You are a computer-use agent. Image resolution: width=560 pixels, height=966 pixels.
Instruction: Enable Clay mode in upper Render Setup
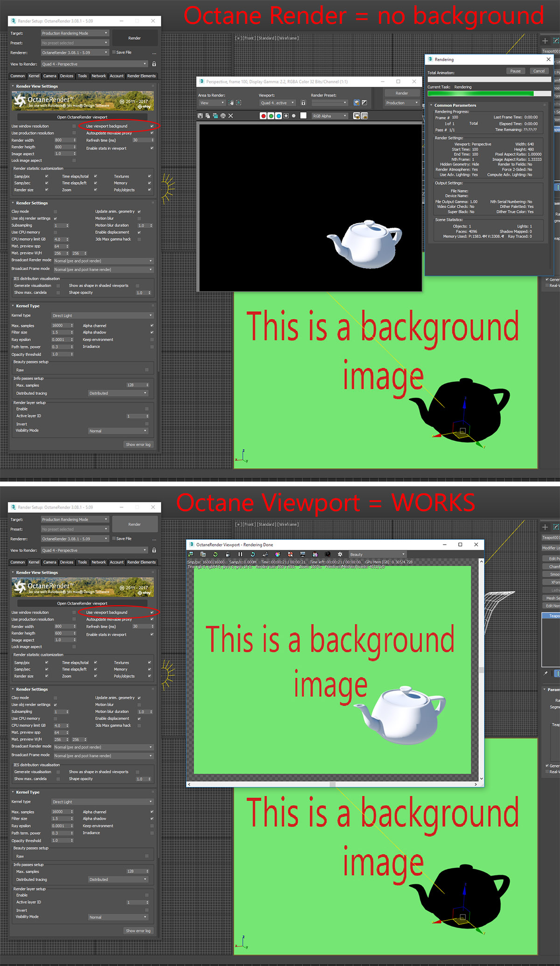pyautogui.click(x=55, y=211)
